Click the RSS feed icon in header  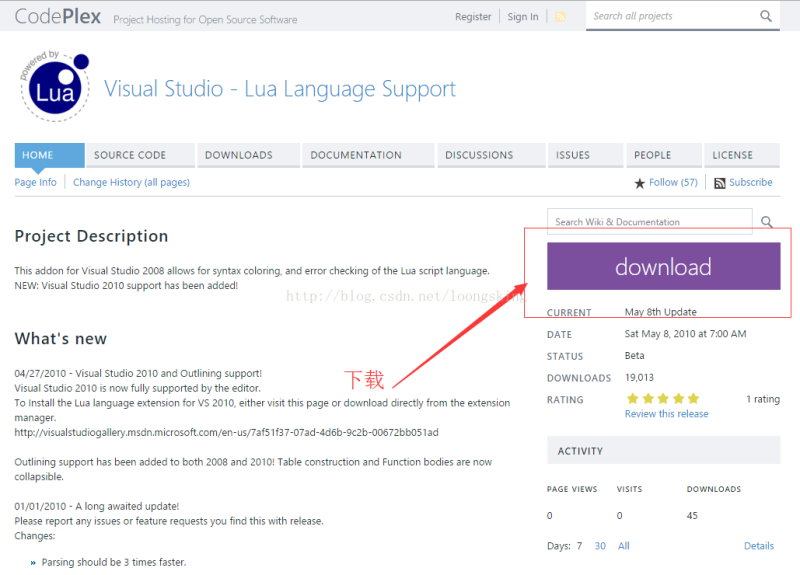click(560, 17)
